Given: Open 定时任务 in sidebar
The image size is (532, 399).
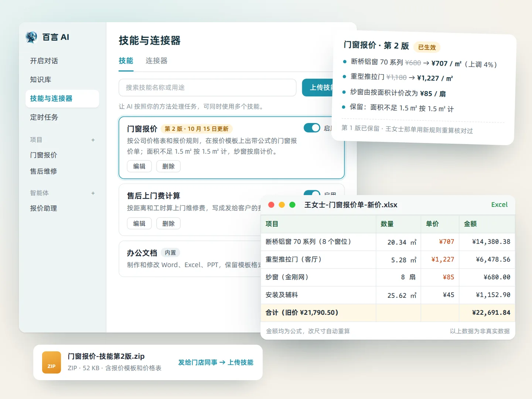Looking at the screenshot, I should click(62, 117).
